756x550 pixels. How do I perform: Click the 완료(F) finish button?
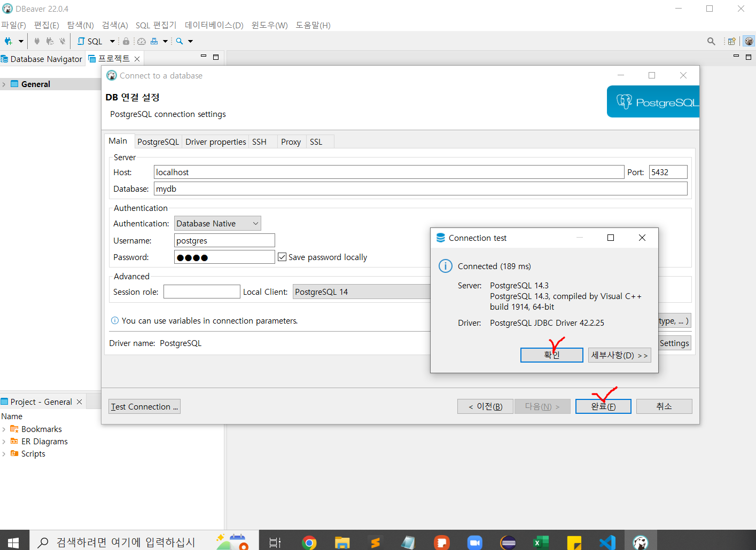[603, 406]
